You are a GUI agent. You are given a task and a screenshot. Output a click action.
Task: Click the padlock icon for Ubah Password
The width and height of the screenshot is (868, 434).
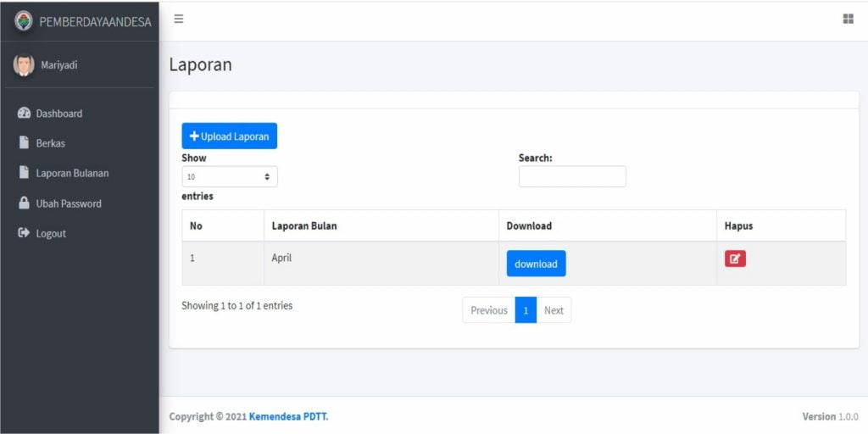click(x=24, y=203)
